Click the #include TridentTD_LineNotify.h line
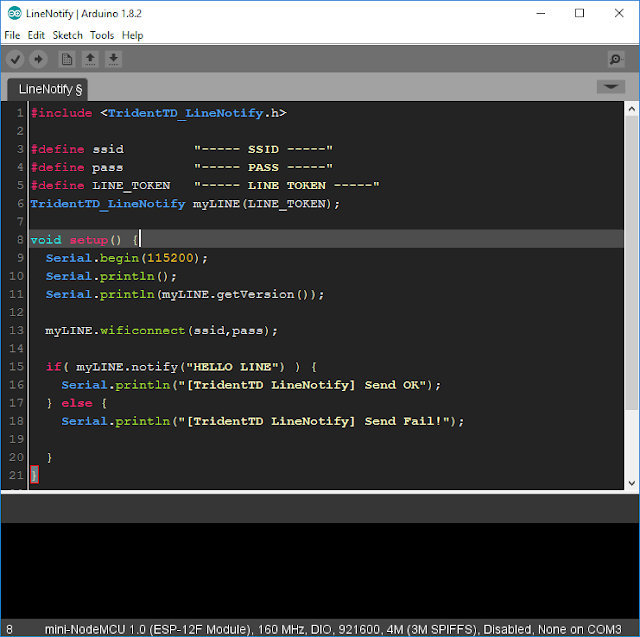The image size is (640, 637). point(159,113)
